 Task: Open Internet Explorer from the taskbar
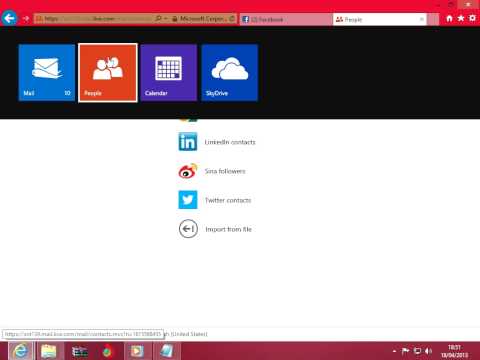coord(21,351)
